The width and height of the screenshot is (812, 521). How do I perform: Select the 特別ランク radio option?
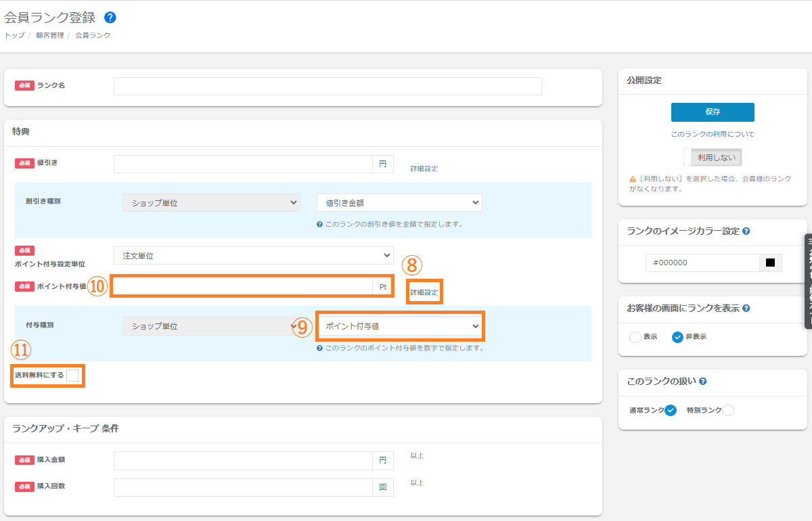(x=728, y=410)
